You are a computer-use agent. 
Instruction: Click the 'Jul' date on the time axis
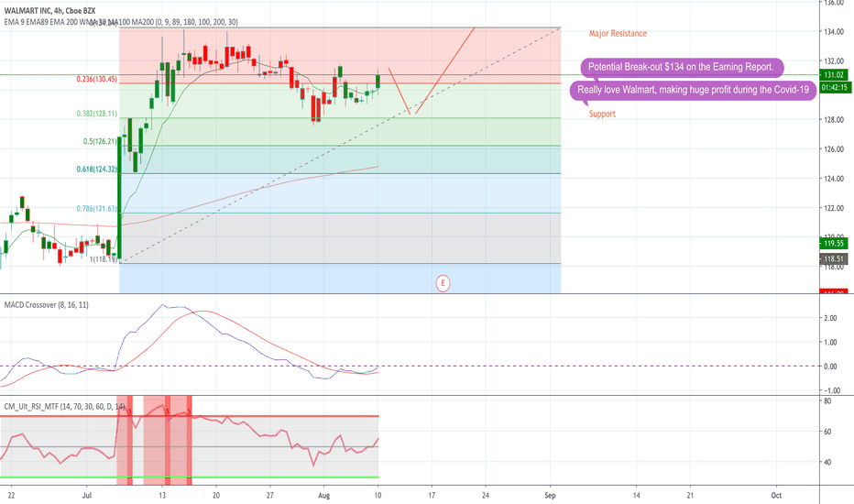tap(87, 495)
